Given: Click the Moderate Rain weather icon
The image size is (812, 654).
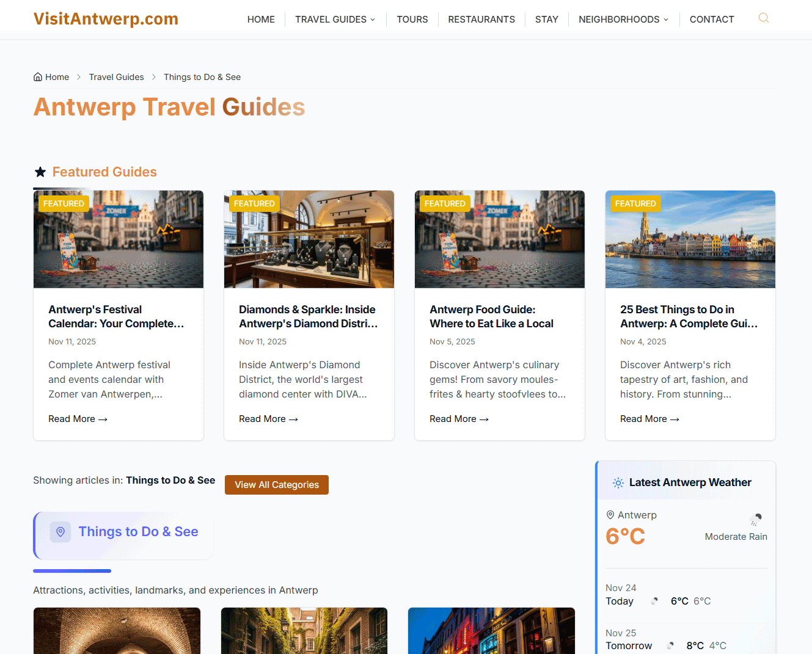Looking at the screenshot, I should tap(756, 520).
